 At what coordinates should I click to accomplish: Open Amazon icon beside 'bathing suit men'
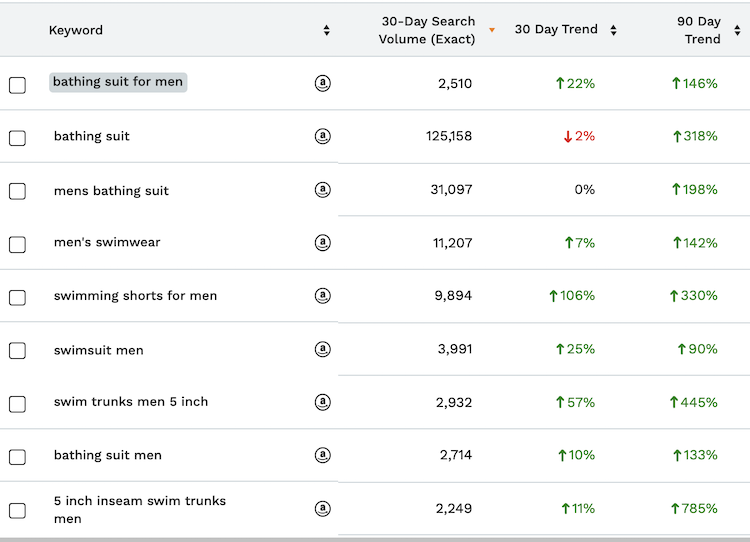(322, 455)
